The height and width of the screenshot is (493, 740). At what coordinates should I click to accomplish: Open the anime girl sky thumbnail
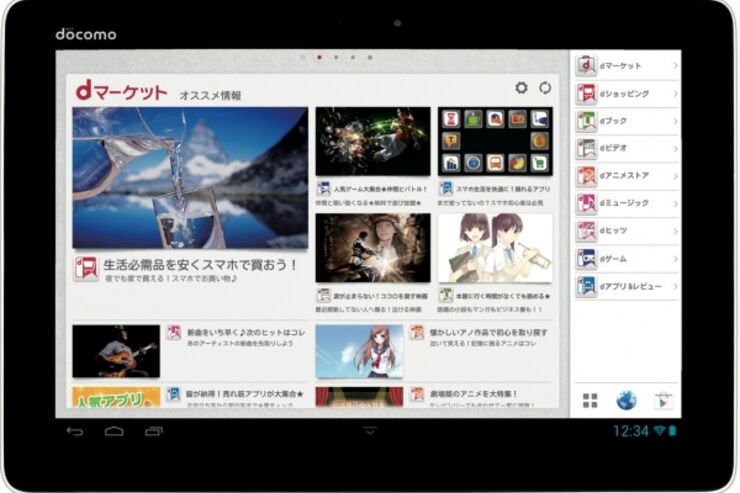coord(359,351)
